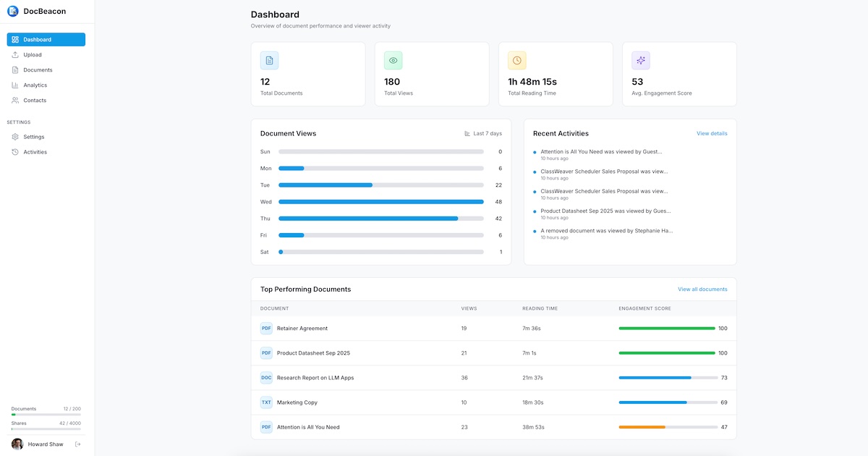Click Attention is All You Need engagement bar
The image size is (868, 456).
[x=667, y=427]
